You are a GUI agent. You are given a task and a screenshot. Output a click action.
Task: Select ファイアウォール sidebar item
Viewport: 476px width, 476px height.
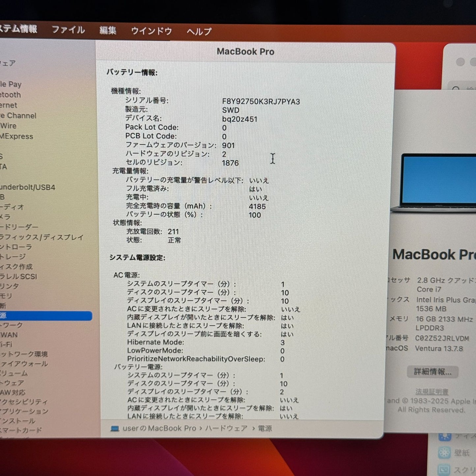24,364
